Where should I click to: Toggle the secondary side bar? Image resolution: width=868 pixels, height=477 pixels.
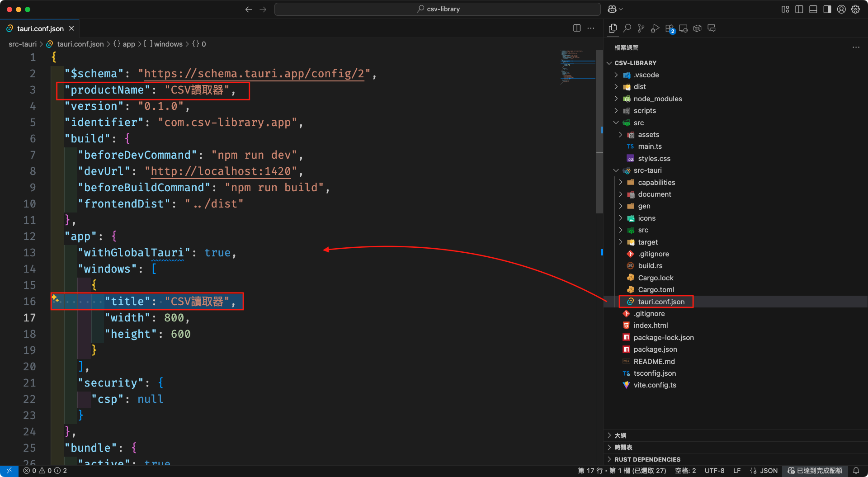click(x=827, y=9)
